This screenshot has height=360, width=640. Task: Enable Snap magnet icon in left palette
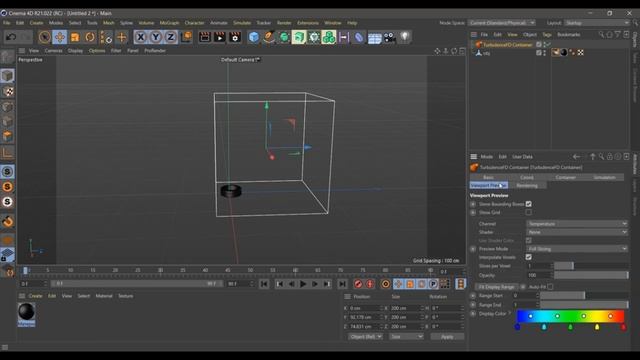point(7,222)
